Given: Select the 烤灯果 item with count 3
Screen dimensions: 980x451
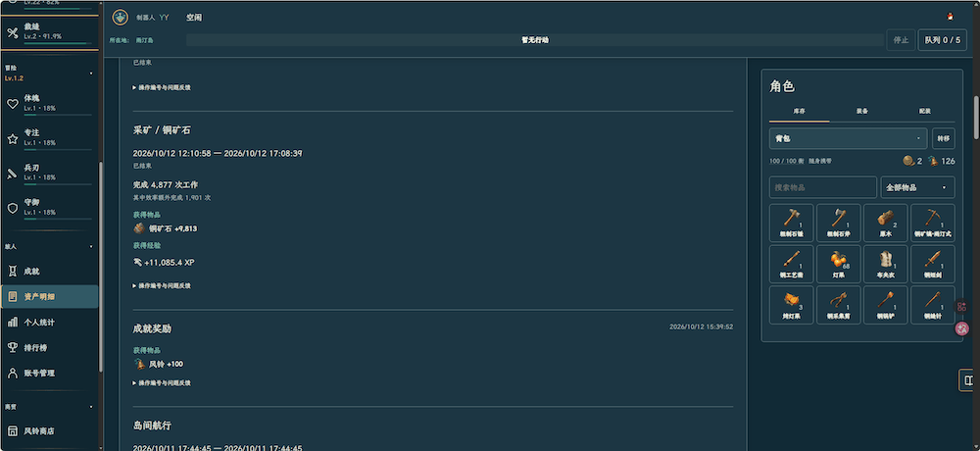Looking at the screenshot, I should click(791, 305).
